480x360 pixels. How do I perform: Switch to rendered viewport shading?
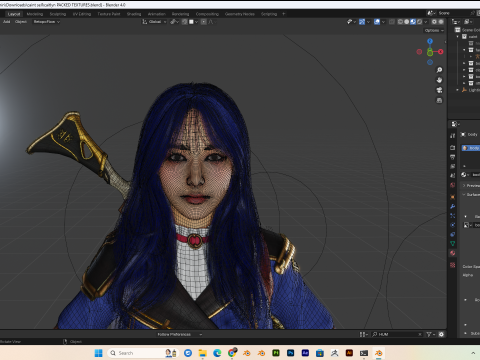click(x=419, y=22)
